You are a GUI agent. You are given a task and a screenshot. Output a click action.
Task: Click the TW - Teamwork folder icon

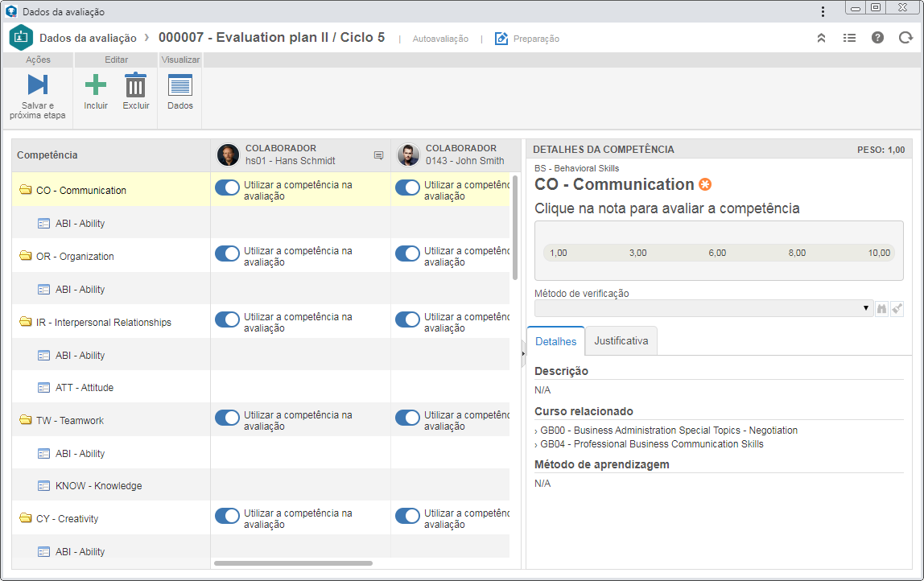point(25,419)
